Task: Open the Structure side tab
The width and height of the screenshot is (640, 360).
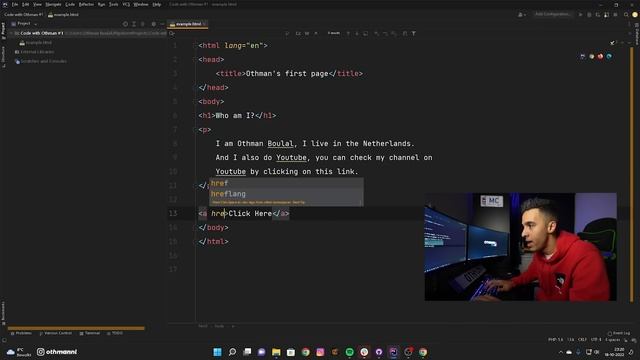Action: [x=3, y=57]
